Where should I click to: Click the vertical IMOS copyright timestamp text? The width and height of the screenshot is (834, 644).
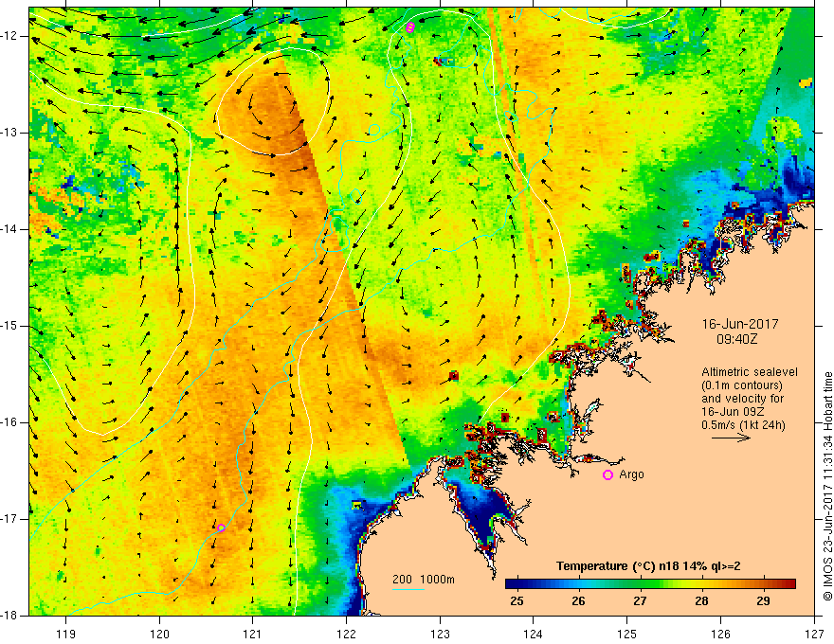827,486
